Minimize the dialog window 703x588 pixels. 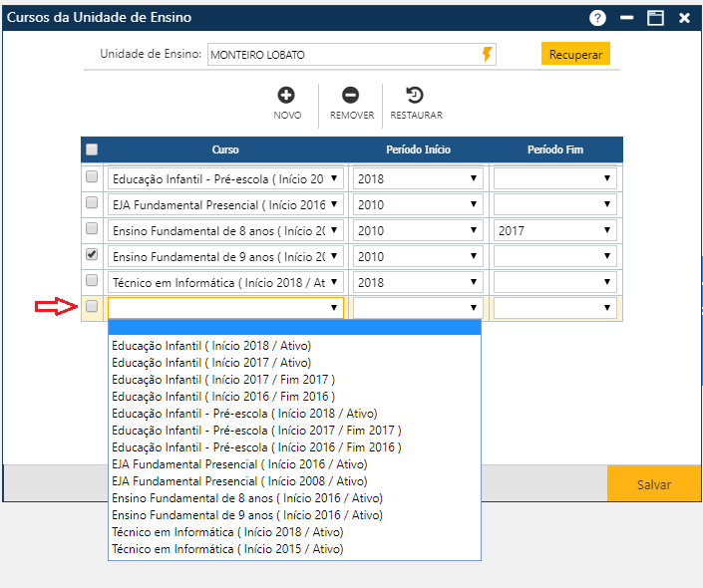coord(627,18)
